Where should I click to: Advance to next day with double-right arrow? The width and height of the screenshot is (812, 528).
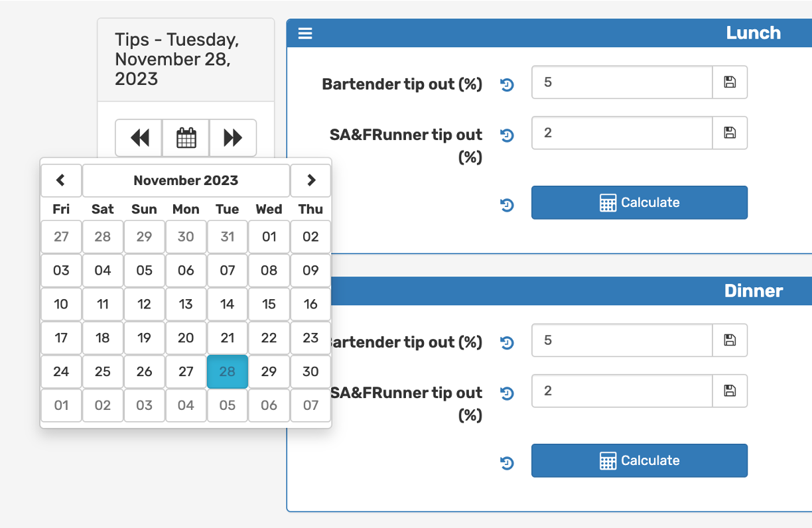click(x=233, y=138)
